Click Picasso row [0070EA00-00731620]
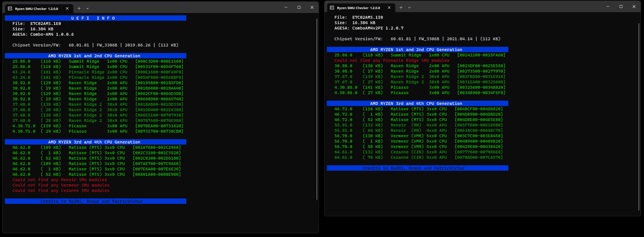Screen dimensions: 644x237 [x=98, y=126]
